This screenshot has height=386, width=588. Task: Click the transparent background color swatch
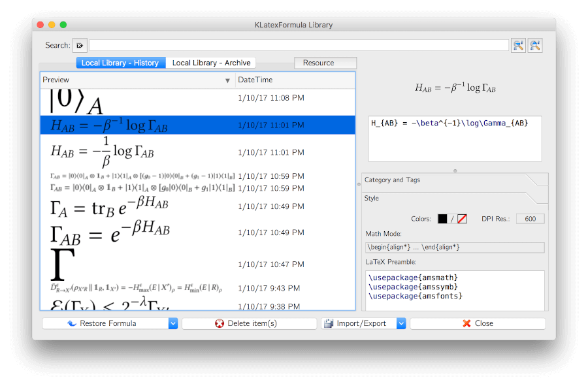pos(461,219)
